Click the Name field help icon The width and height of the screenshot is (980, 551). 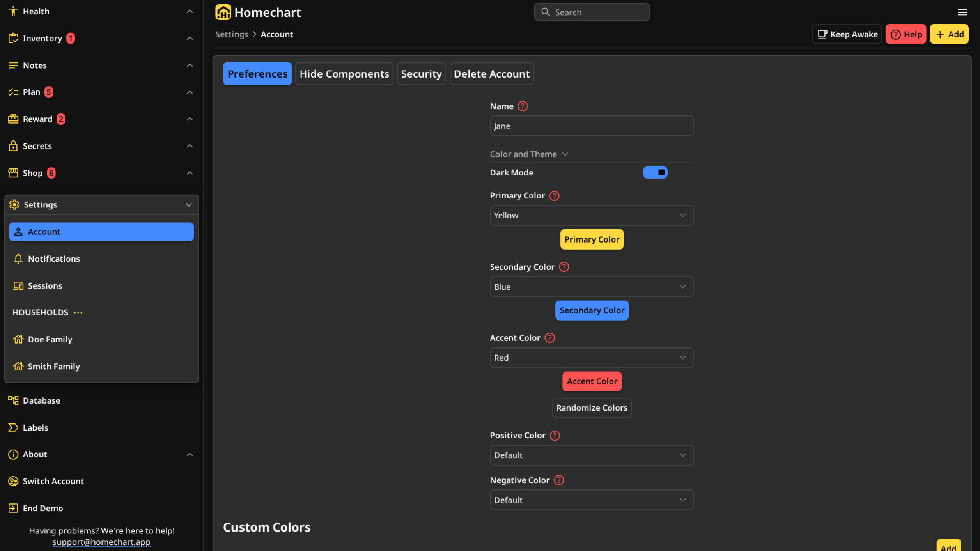pos(522,106)
